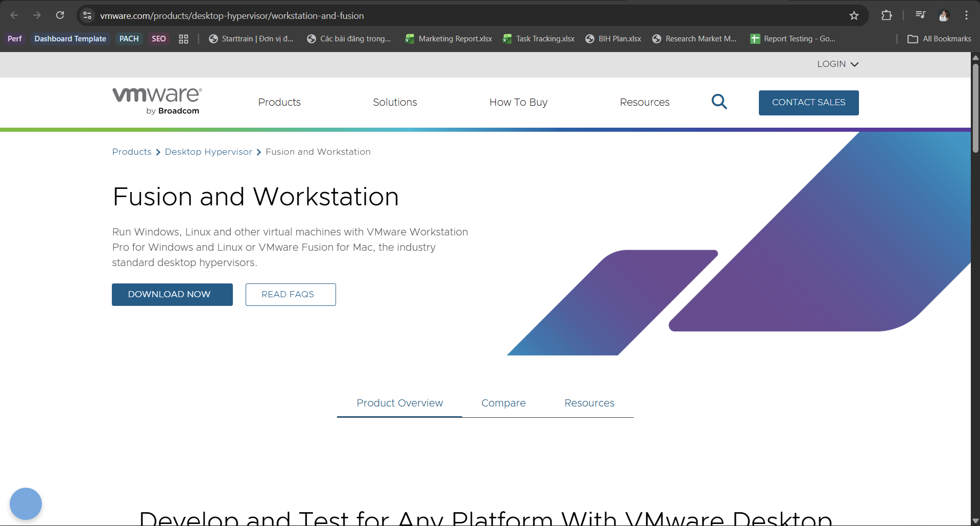Open the tab groups grid icon

(184, 39)
